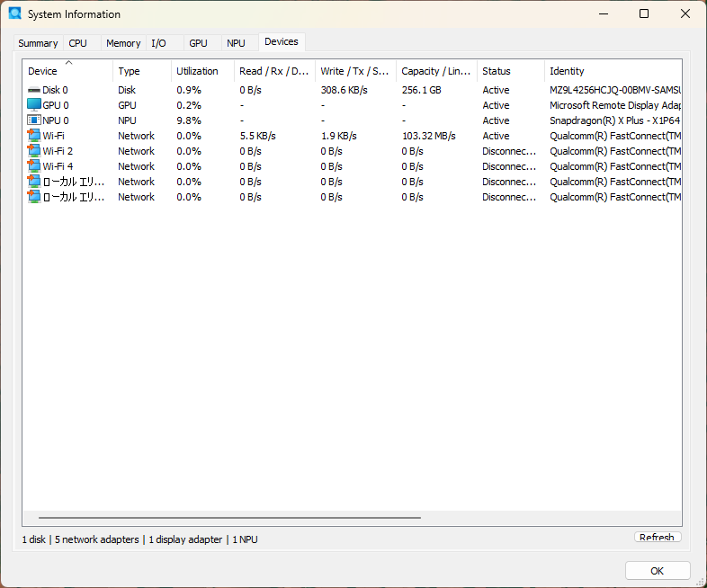Select the Devices tab
Viewport: 707px width, 588px height.
click(282, 41)
